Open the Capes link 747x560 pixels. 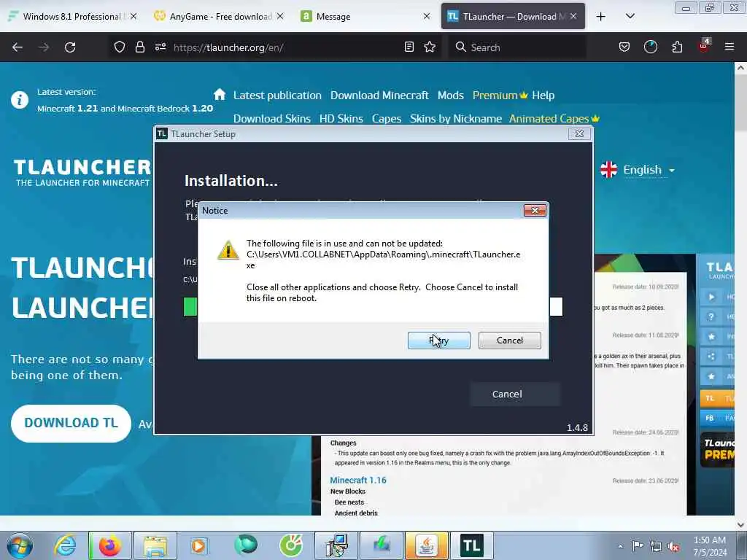[387, 119]
